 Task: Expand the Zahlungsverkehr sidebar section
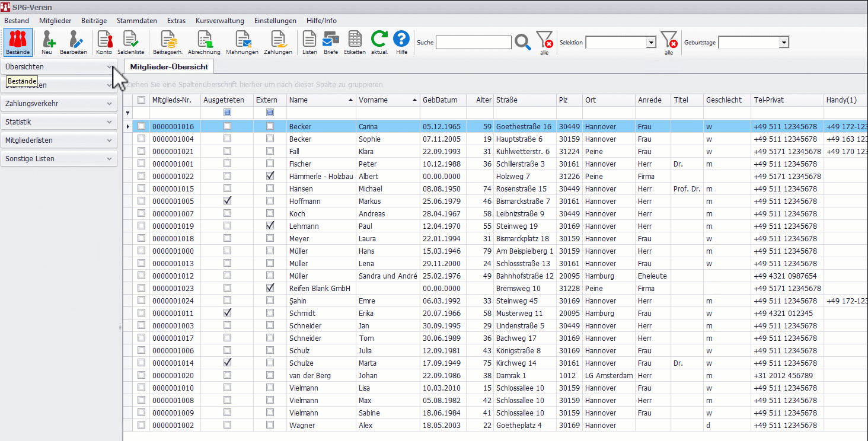tap(59, 104)
